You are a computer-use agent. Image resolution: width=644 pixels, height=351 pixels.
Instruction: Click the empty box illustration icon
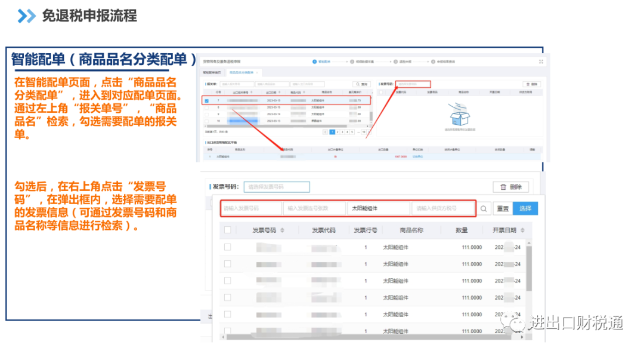coord(460,115)
